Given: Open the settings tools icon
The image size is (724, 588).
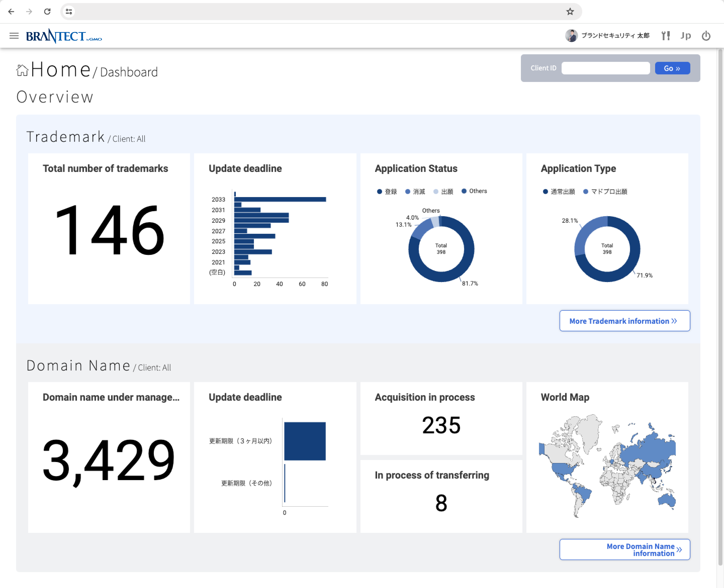Looking at the screenshot, I should pyautogui.click(x=665, y=36).
